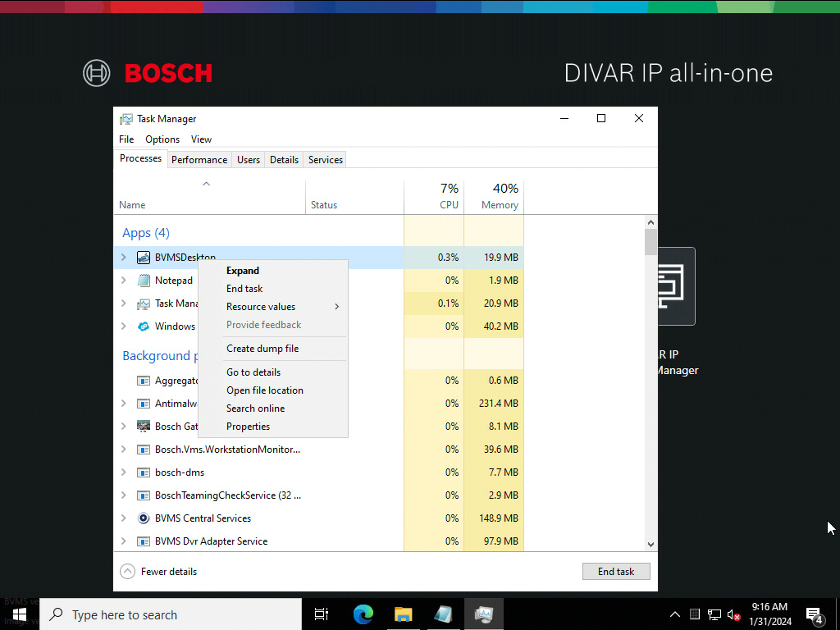Screen dimensions: 840x630
Task: Click the Notepad process icon
Action: click(x=144, y=281)
